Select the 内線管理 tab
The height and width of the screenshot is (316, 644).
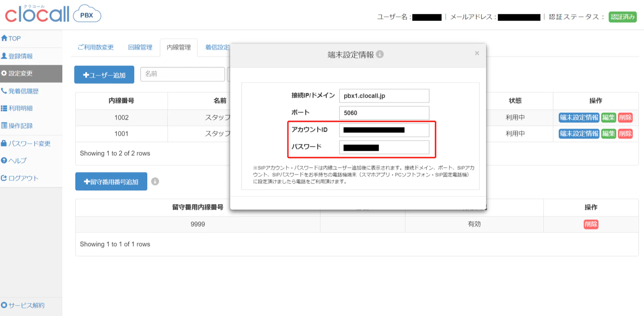click(179, 48)
